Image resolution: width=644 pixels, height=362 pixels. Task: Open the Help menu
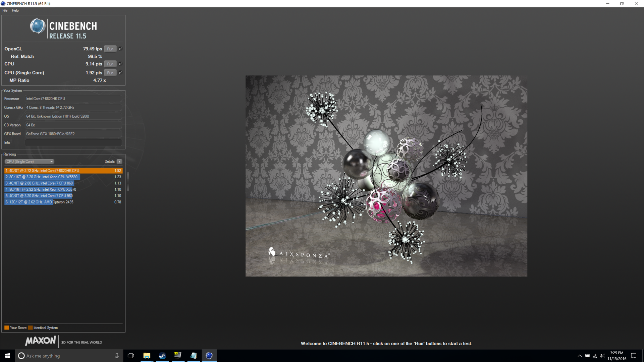click(x=15, y=10)
